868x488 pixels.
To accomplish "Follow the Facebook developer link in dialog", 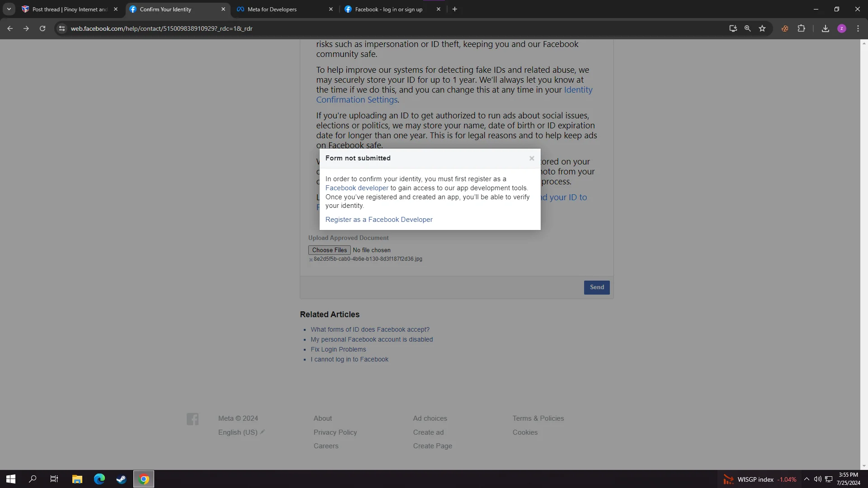I will pyautogui.click(x=357, y=188).
